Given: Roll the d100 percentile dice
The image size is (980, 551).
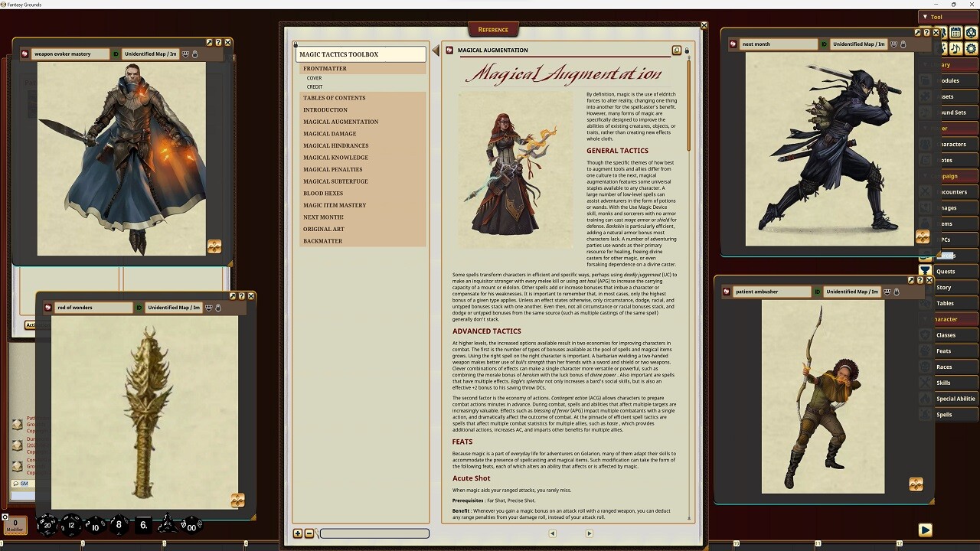Looking at the screenshot, I should point(191,525).
